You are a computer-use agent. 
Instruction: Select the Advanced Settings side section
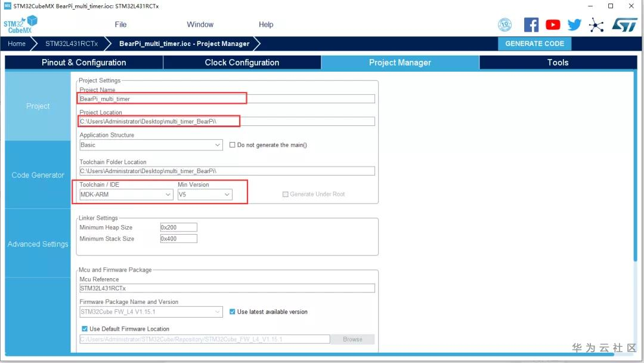(38, 244)
